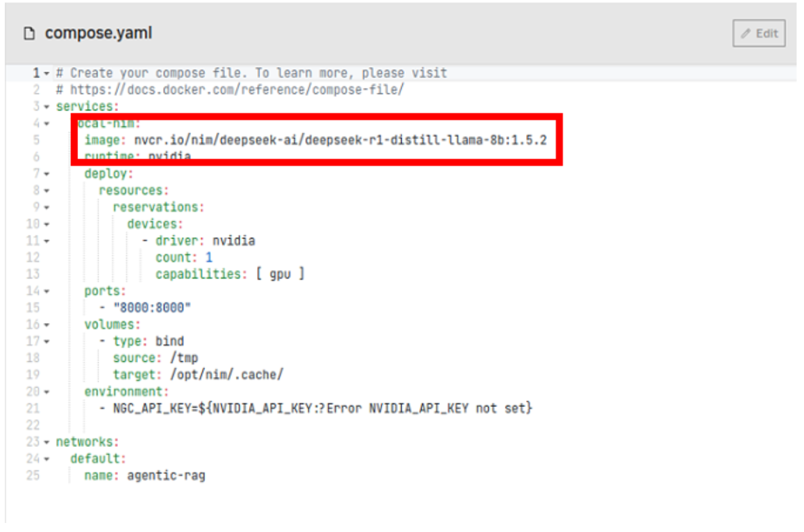The image size is (804, 532).
Task: Click the docs.docker.com URL in the comment
Action: pos(237,90)
